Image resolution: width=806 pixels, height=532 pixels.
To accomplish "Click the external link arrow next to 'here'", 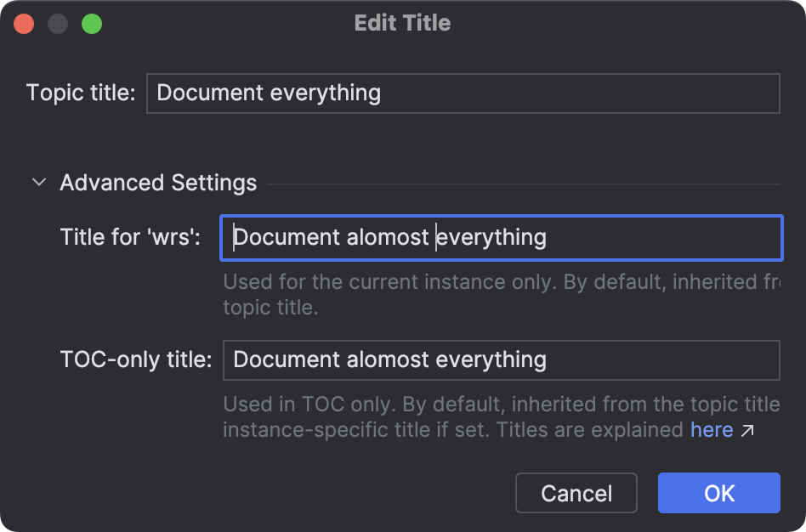I will tap(746, 429).
